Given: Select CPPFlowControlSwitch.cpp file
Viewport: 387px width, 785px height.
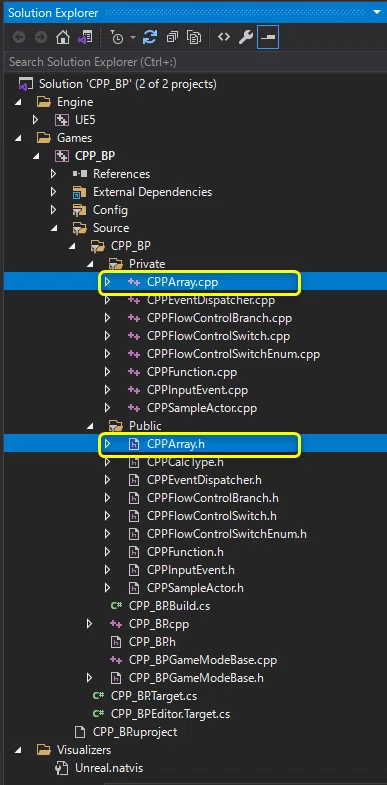Looking at the screenshot, I should 218,336.
